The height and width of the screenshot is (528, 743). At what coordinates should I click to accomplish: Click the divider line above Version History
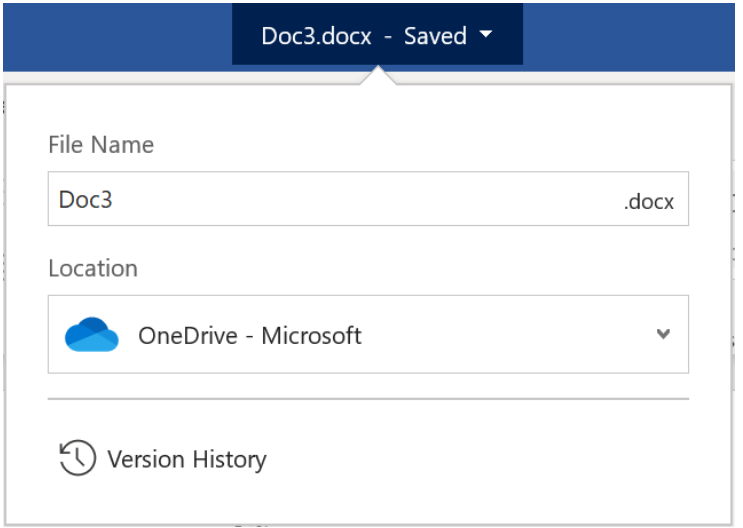368,398
